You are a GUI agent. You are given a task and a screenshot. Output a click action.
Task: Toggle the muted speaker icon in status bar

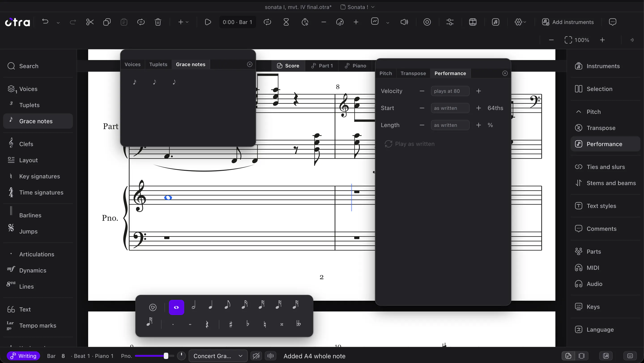coord(256,356)
